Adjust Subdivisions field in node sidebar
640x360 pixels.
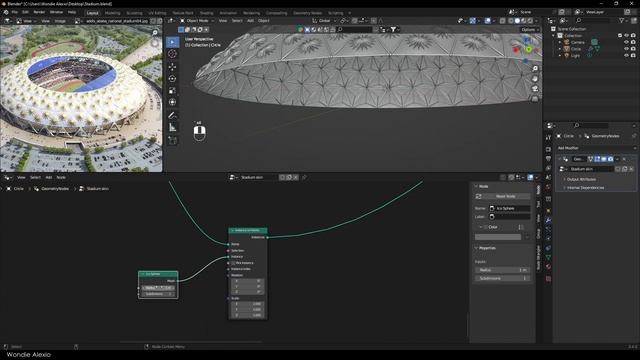click(x=502, y=278)
